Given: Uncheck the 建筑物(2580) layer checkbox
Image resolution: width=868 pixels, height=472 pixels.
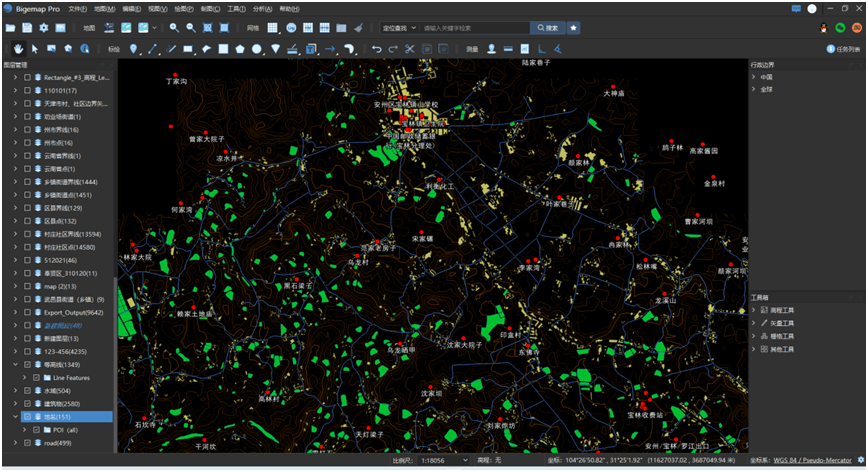Looking at the screenshot, I should pyautogui.click(x=27, y=403).
